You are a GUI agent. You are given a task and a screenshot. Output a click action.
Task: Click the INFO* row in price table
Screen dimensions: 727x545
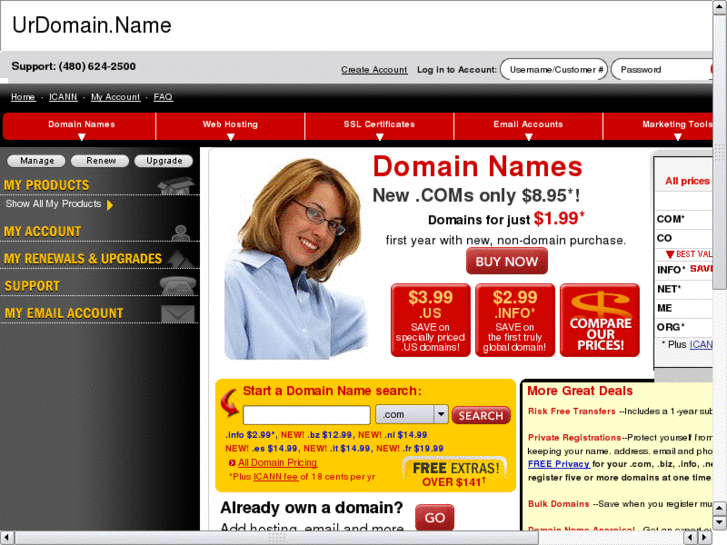pyautogui.click(x=684, y=269)
